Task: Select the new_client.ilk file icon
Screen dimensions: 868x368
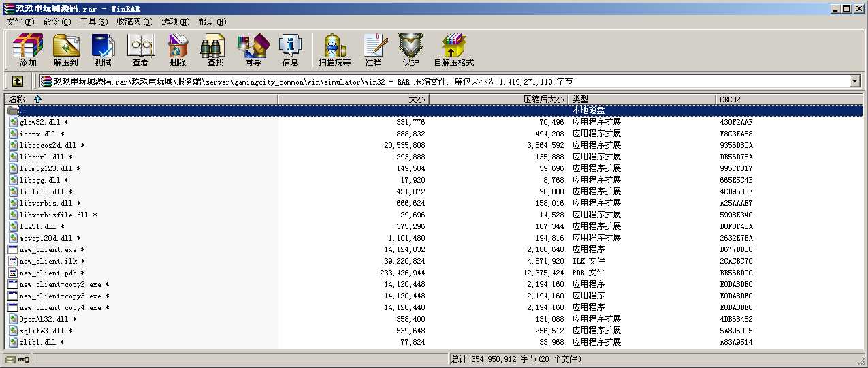Action: click(x=13, y=261)
